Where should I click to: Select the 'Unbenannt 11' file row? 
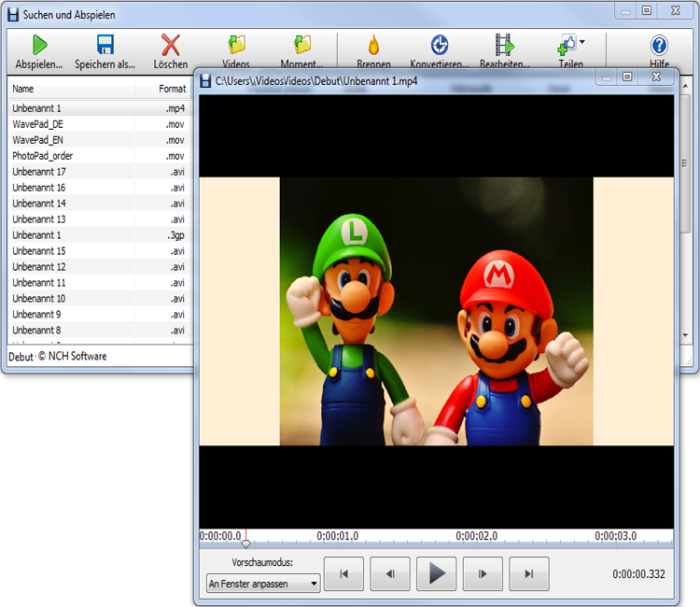(x=100, y=283)
